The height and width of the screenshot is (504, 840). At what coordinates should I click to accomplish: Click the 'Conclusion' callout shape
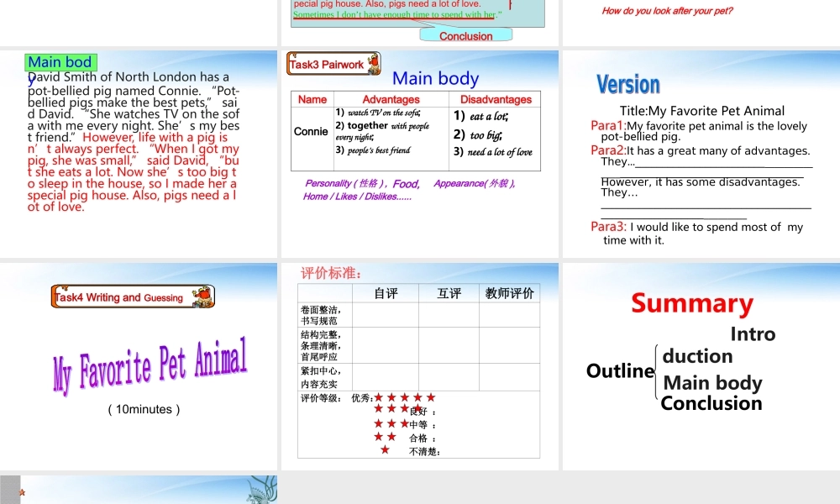coord(465,35)
